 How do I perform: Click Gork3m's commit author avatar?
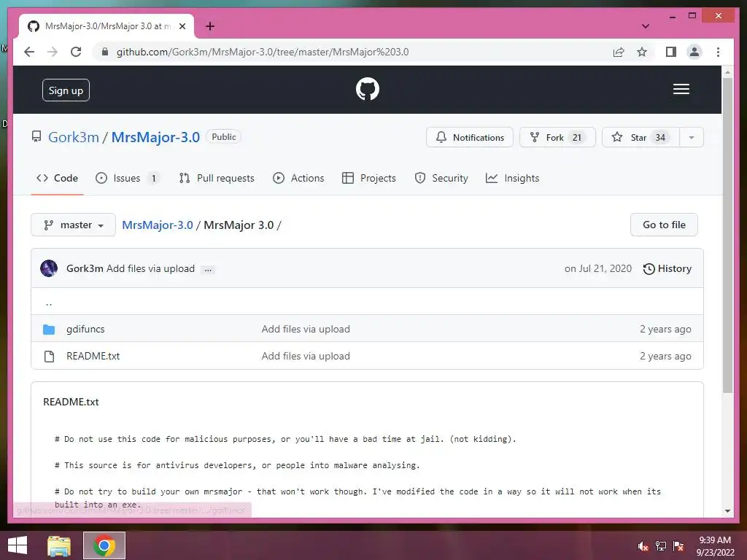[x=49, y=268]
